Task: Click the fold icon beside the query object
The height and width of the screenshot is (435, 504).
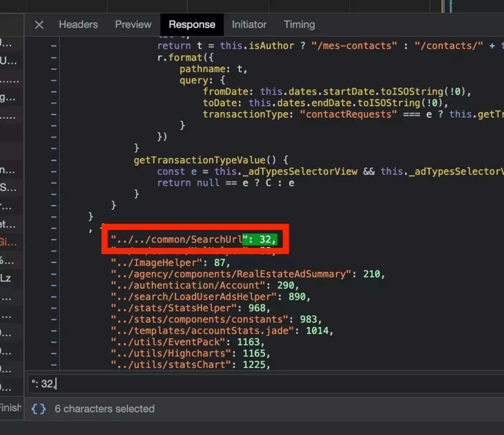Action: pyautogui.click(x=53, y=80)
